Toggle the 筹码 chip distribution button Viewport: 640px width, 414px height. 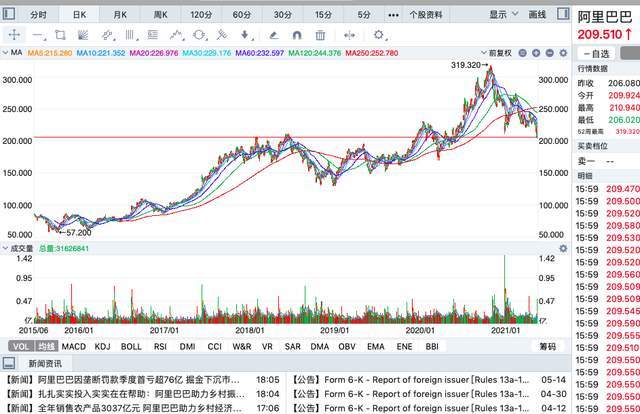[x=548, y=347]
